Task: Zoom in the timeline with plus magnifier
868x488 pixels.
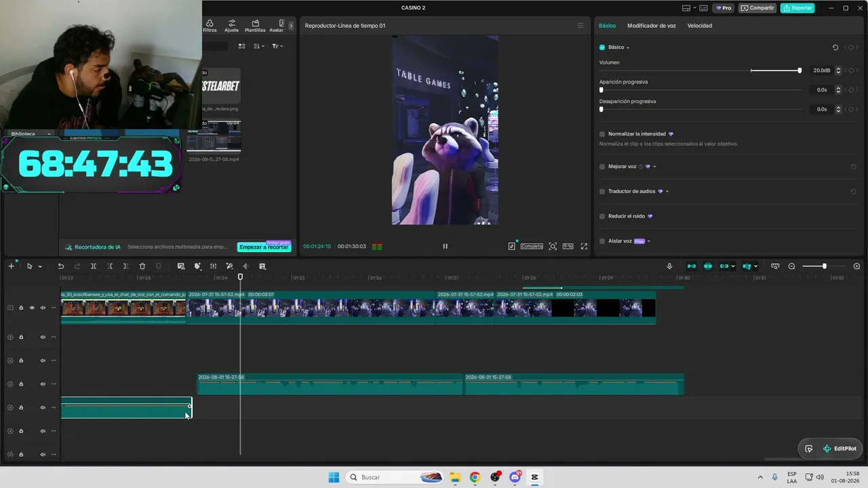Action: [x=856, y=266]
